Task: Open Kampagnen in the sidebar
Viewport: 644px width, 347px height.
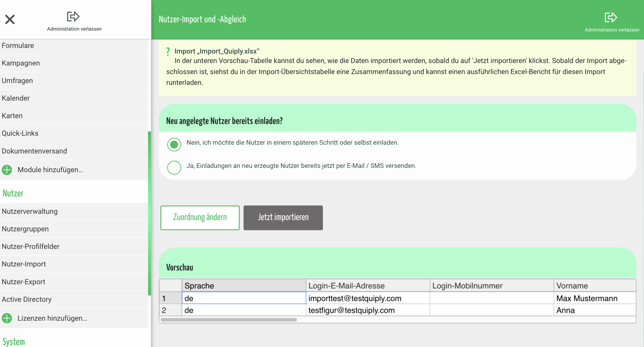Action: (x=74, y=63)
